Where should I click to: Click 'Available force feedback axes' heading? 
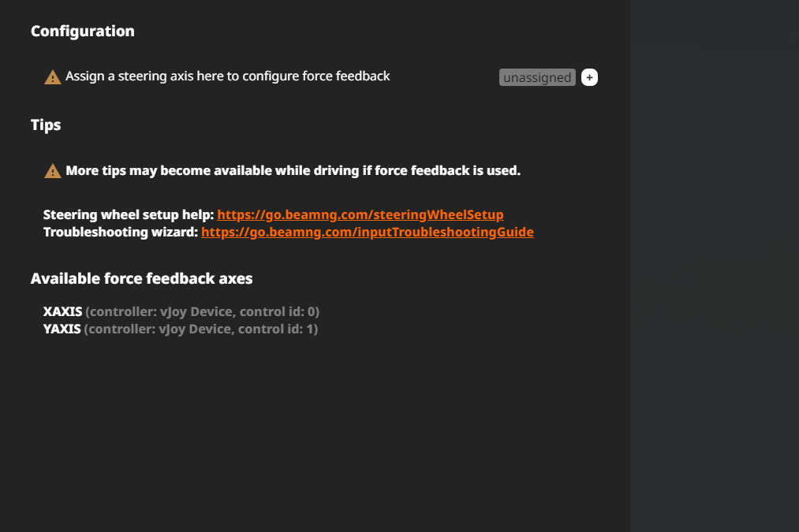(141, 278)
